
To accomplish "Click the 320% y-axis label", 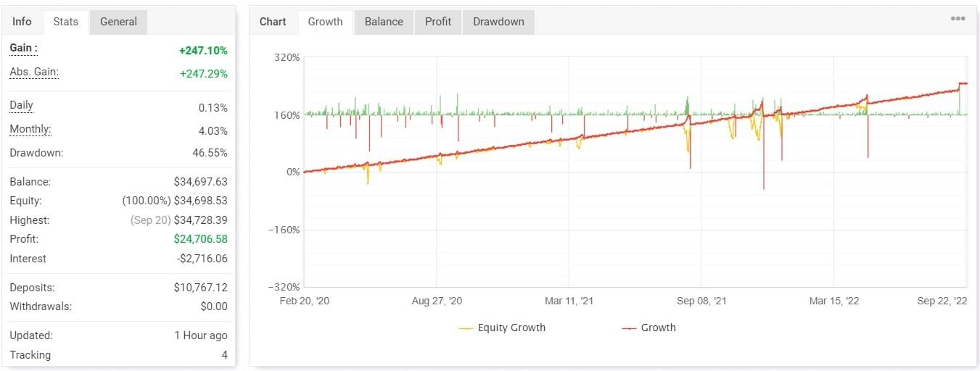I will tap(288, 57).
